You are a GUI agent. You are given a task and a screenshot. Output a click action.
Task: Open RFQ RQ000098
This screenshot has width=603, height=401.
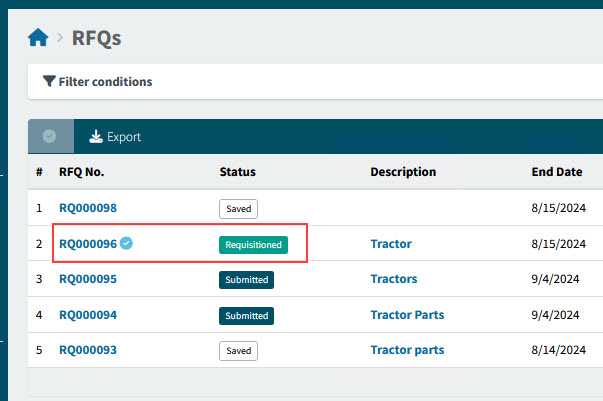coord(88,208)
